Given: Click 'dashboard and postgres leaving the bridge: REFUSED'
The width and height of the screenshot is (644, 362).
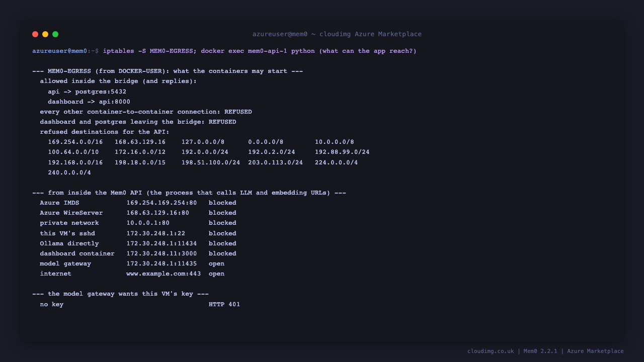Looking at the screenshot, I should (x=138, y=122).
